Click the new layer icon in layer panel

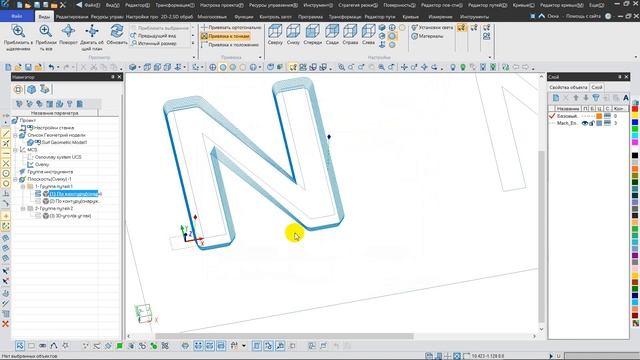coord(556,98)
